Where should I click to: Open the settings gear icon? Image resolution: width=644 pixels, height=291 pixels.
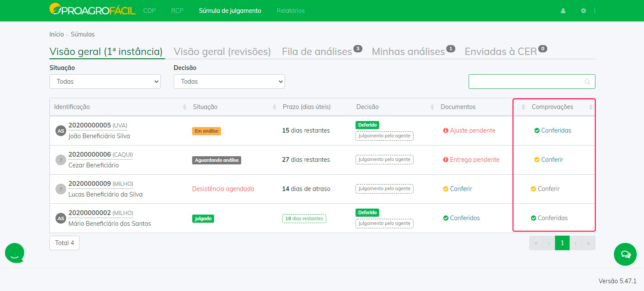tap(583, 11)
